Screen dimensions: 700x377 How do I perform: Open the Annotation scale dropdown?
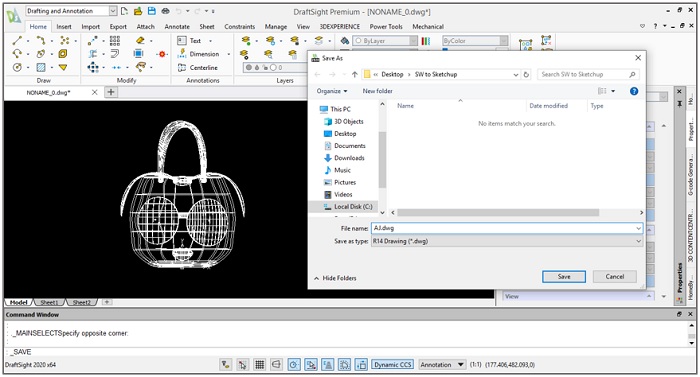tap(461, 365)
